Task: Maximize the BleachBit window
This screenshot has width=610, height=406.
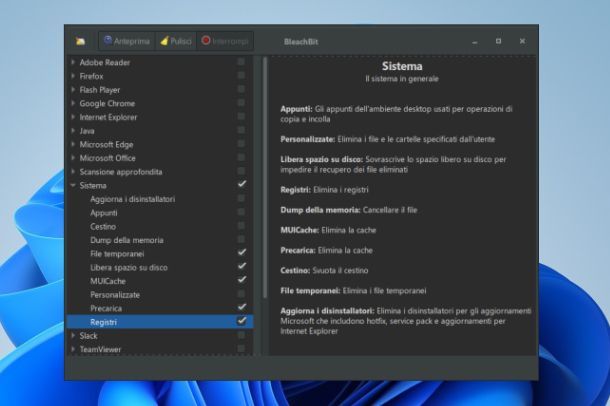Action: click(x=498, y=41)
